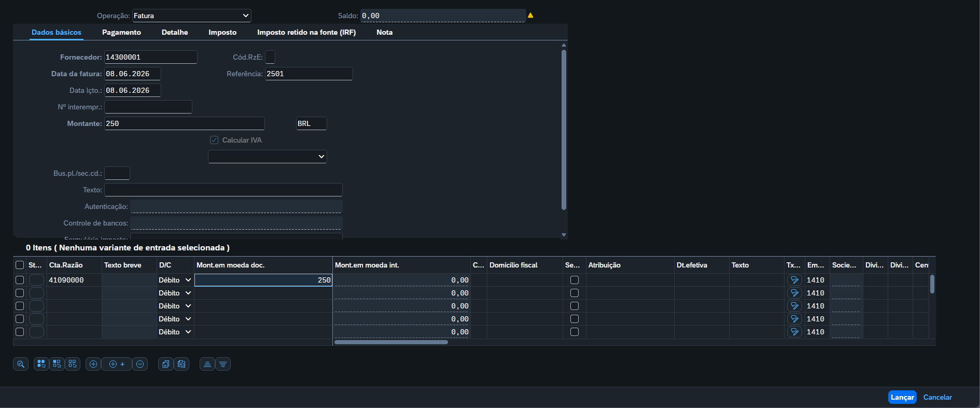
Task: Tick the Se... column checkbox in the 41090000 row
Action: pos(575,280)
